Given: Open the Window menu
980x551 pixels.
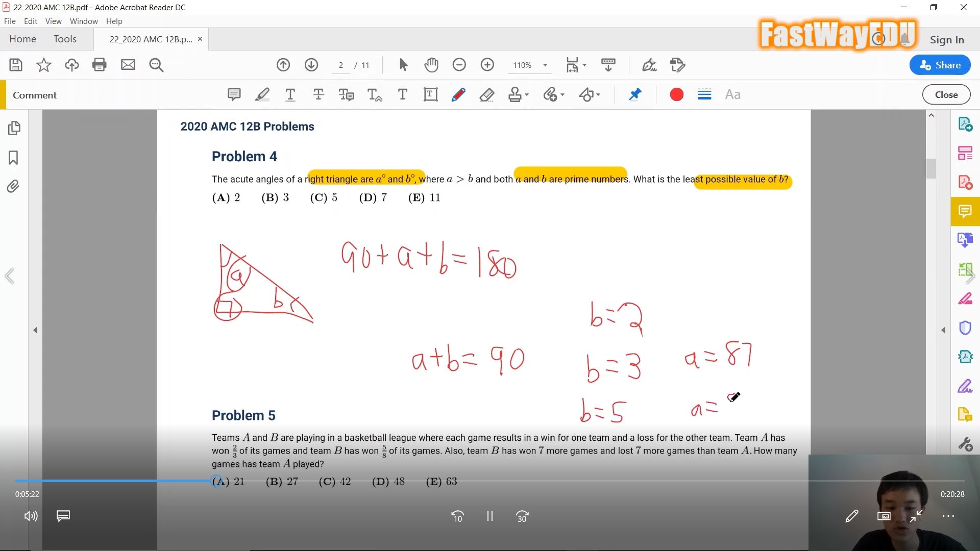Looking at the screenshot, I should (84, 21).
